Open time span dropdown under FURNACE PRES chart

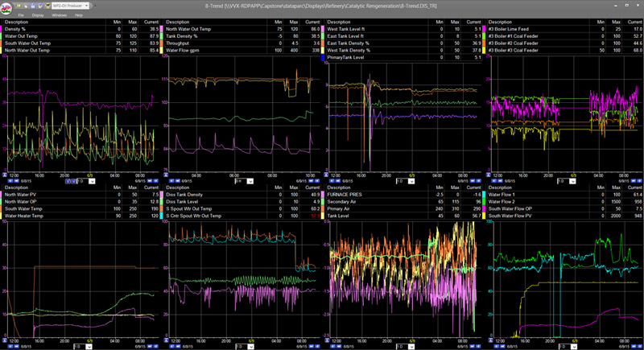coord(411,346)
